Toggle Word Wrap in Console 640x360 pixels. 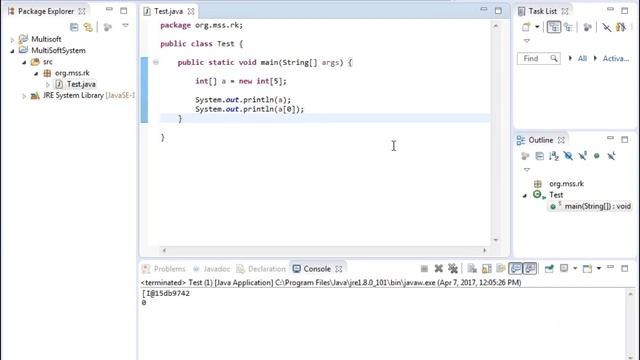point(501,269)
